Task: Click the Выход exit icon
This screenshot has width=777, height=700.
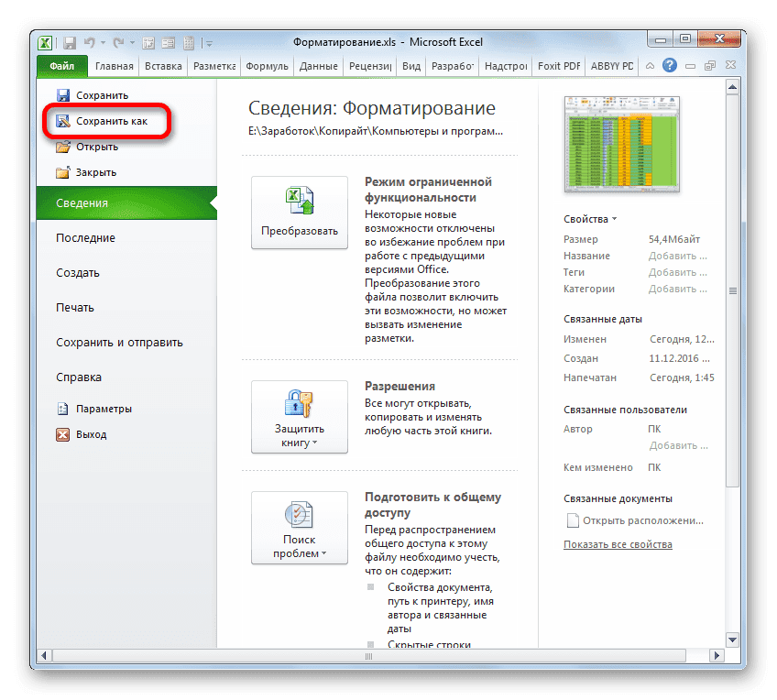Action: coord(62,435)
